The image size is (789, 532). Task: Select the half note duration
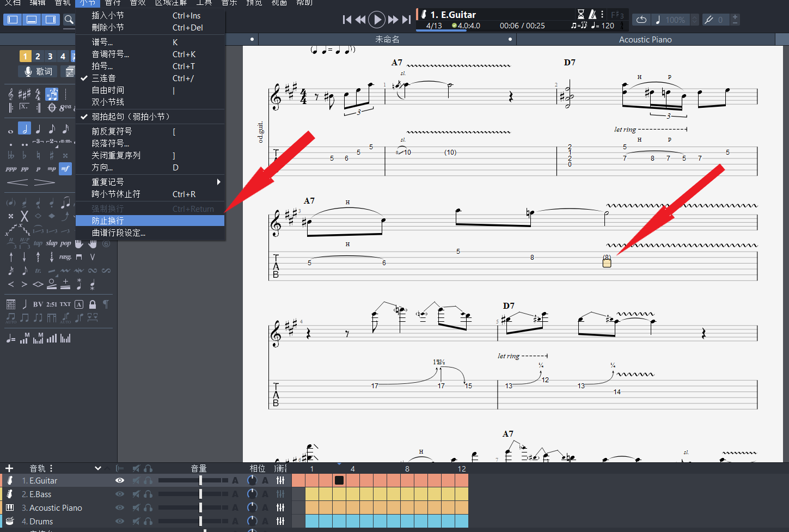tap(25, 129)
